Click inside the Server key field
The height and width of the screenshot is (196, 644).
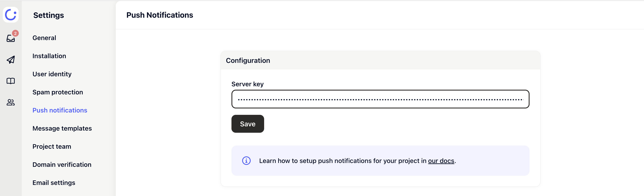click(380, 99)
